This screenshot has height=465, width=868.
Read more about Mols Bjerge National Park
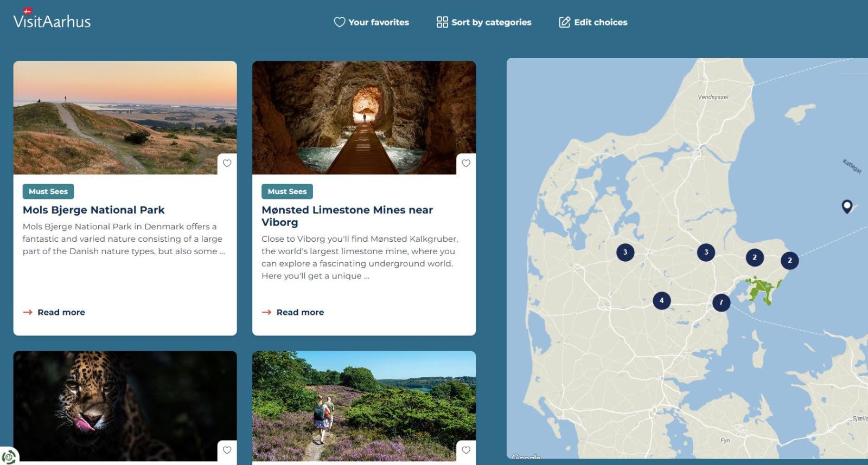click(x=54, y=312)
